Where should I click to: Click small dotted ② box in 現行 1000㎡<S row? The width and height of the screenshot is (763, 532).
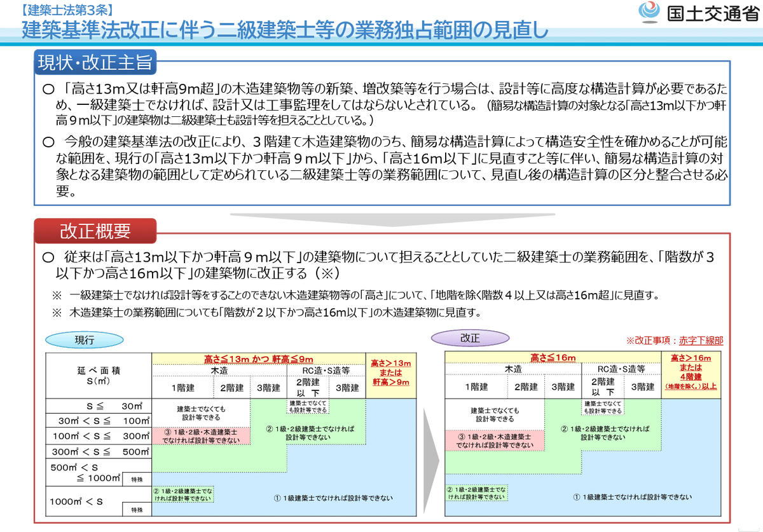pyautogui.click(x=184, y=494)
